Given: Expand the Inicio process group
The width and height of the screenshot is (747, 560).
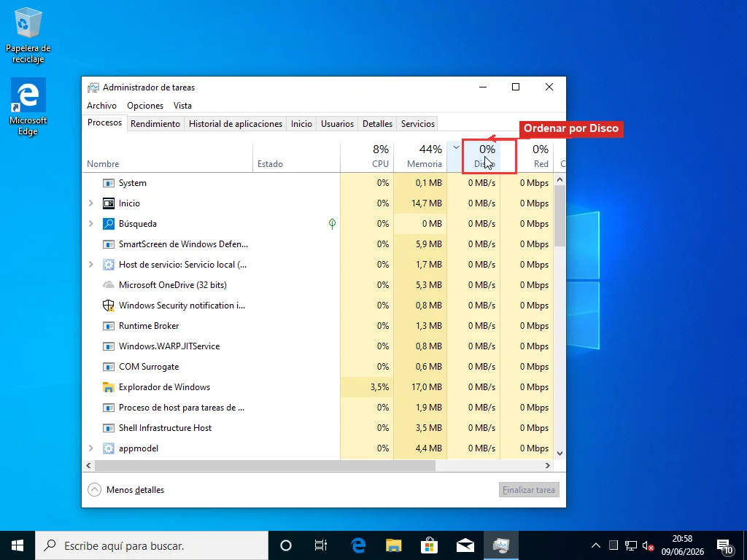Looking at the screenshot, I should pyautogui.click(x=91, y=203).
